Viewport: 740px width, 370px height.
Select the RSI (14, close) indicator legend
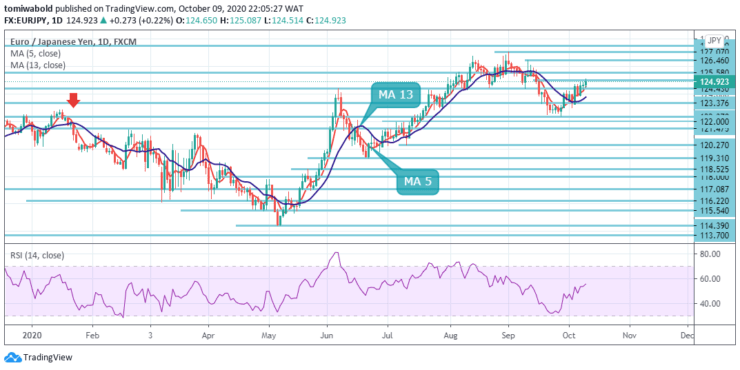[37, 255]
